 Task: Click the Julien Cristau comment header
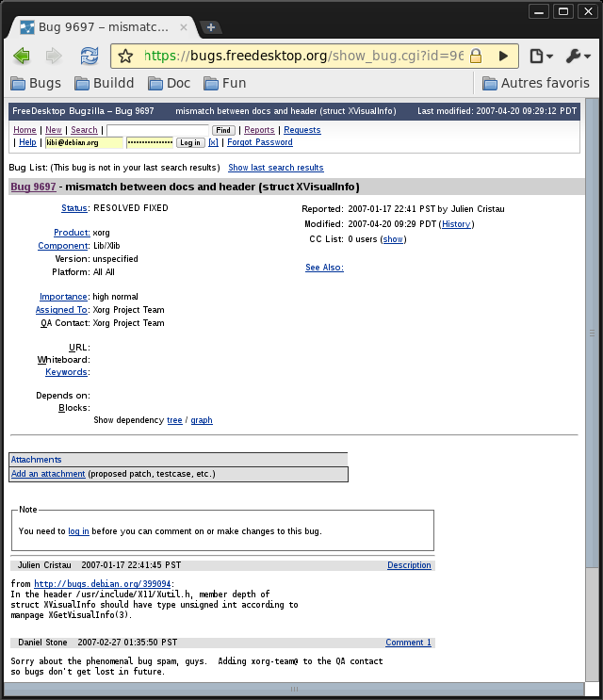[x=222, y=565]
